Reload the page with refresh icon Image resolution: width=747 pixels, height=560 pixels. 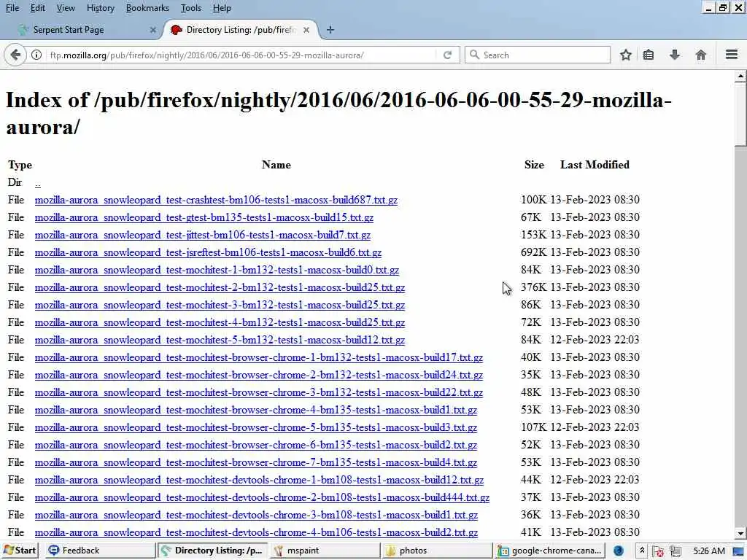coord(447,55)
